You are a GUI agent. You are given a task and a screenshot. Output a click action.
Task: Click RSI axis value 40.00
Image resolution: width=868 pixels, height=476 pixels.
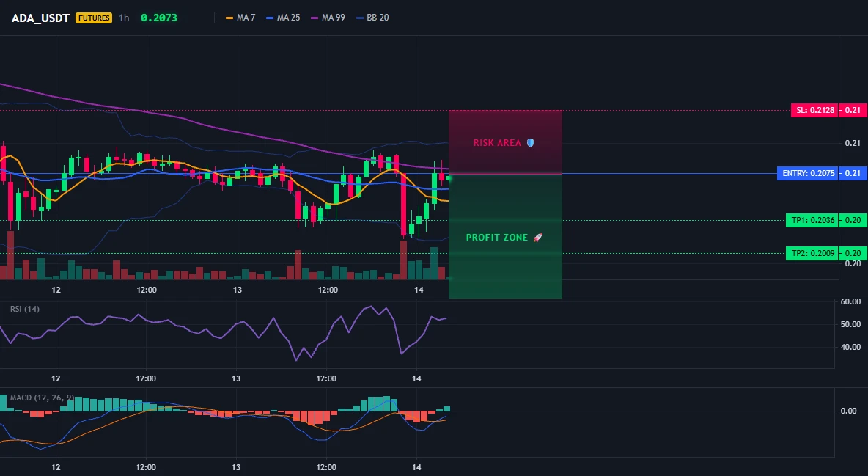(x=850, y=347)
